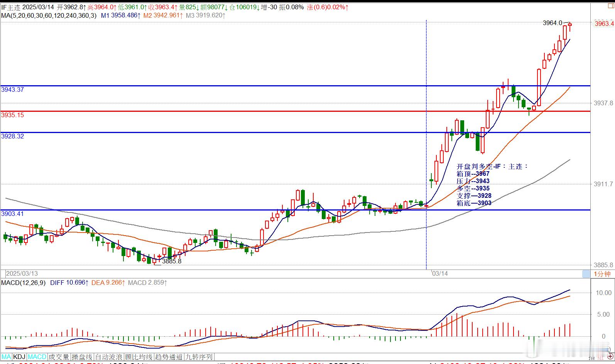The height and width of the screenshot is (364, 615).
Task: Click the 5.00 MACD axis label
Action: 604,314
